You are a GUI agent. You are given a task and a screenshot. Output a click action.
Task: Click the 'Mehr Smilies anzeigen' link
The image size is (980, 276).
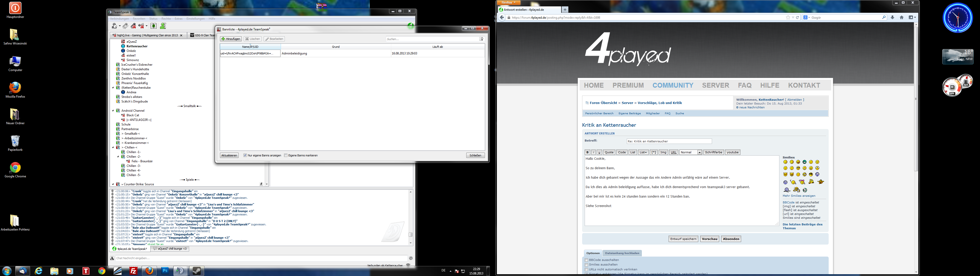(799, 196)
